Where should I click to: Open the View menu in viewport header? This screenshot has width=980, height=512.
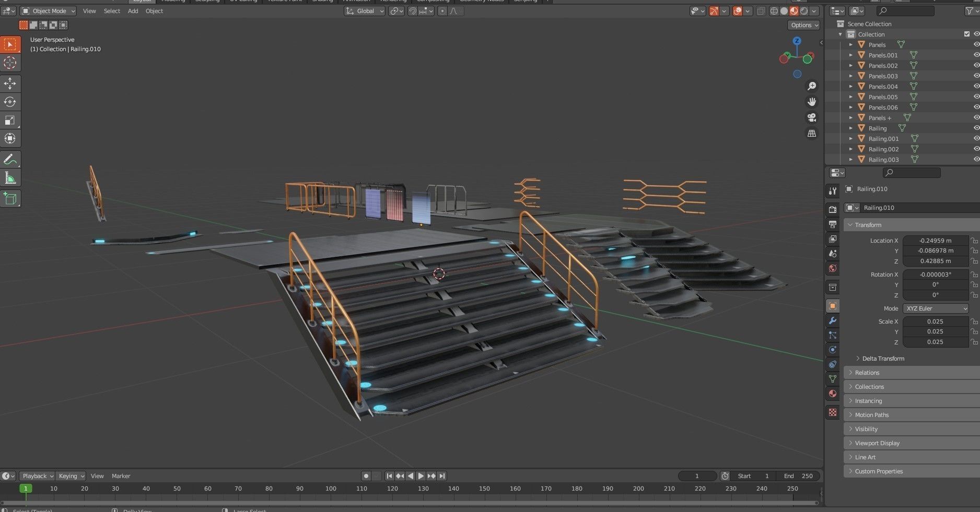click(89, 11)
